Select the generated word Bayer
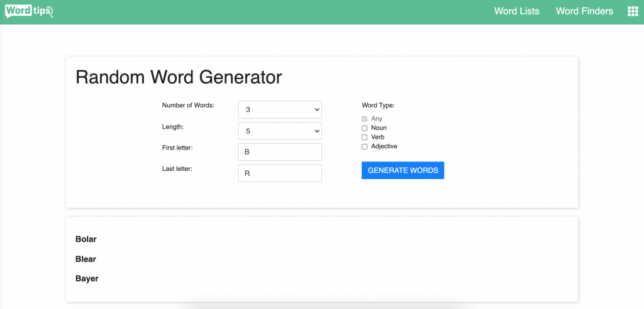The width and height of the screenshot is (644, 309). pos(87,278)
